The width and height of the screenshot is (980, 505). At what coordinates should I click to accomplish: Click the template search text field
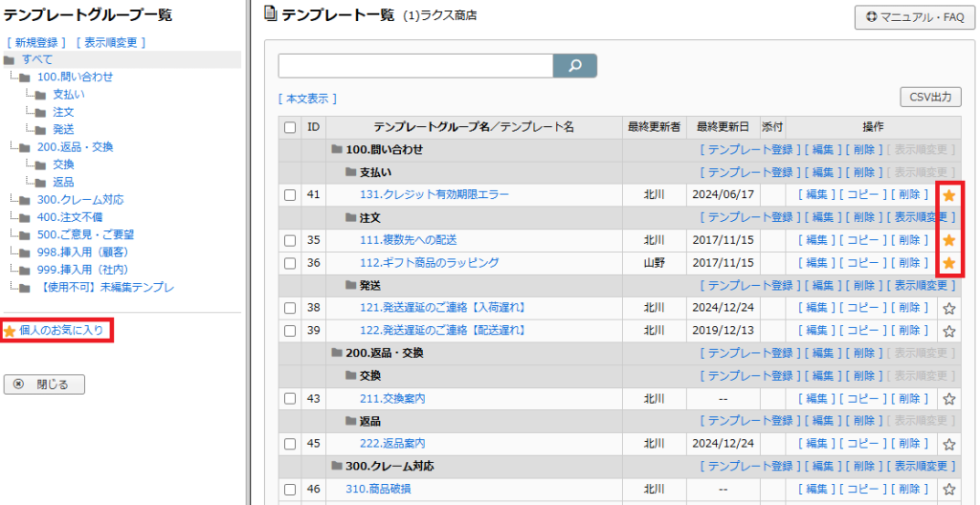[x=415, y=65]
